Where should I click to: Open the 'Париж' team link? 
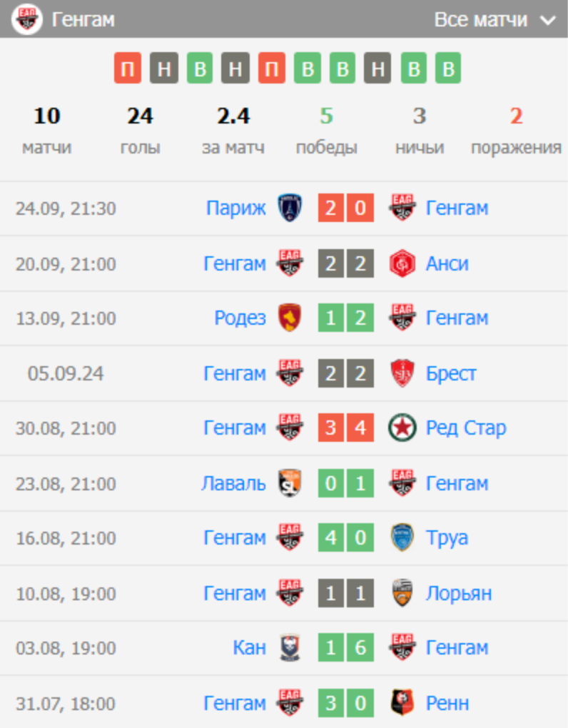235,208
